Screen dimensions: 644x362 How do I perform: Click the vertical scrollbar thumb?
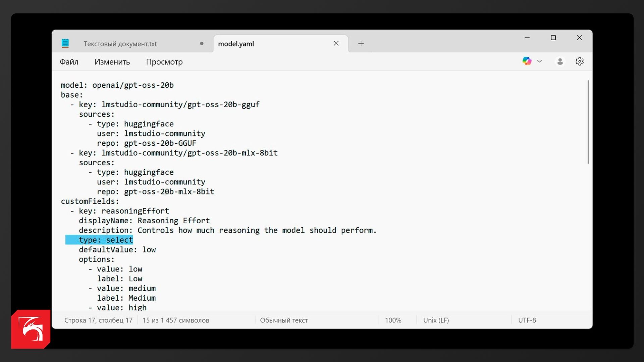(588, 122)
